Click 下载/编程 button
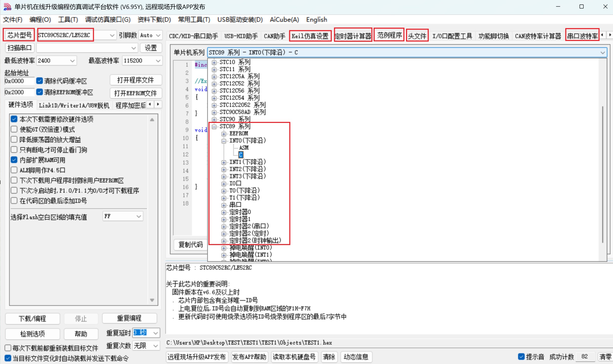This screenshot has width=613, height=364. coord(32,319)
